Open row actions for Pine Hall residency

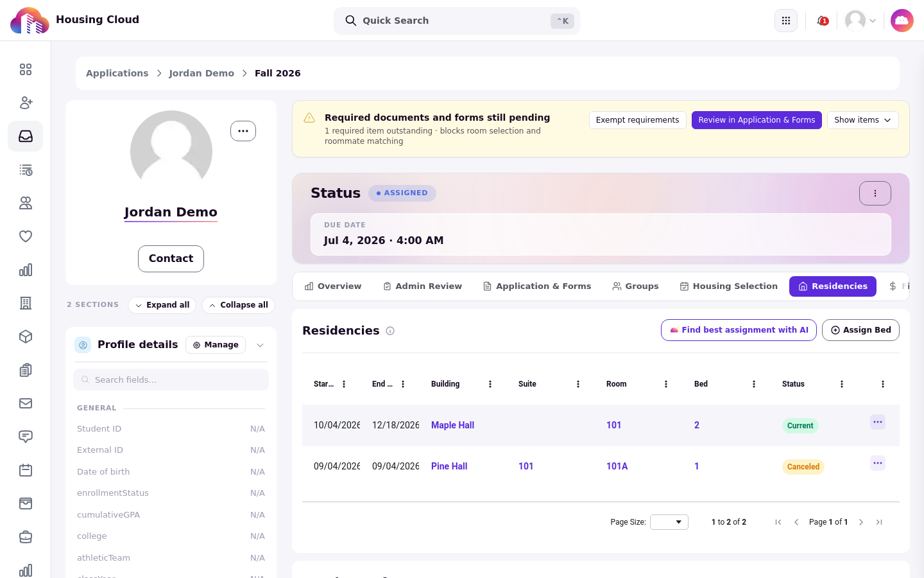tap(878, 463)
